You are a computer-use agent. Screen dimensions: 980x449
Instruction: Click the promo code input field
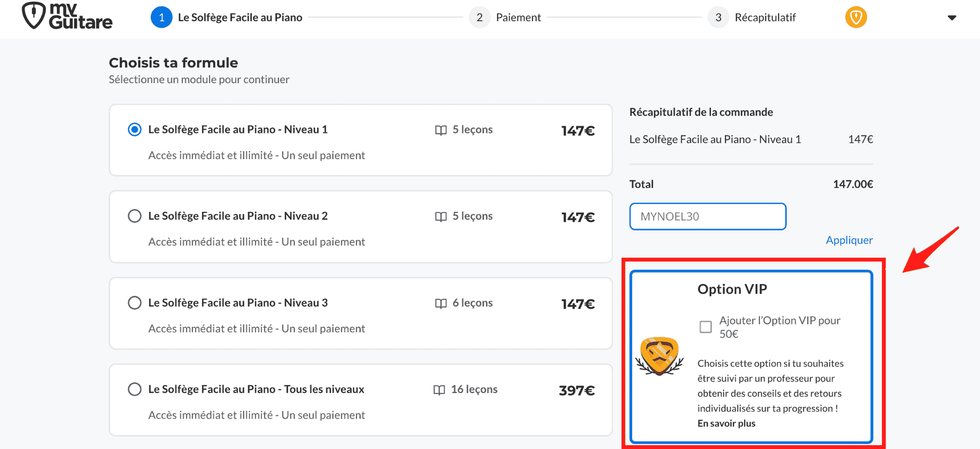pyautogui.click(x=707, y=217)
